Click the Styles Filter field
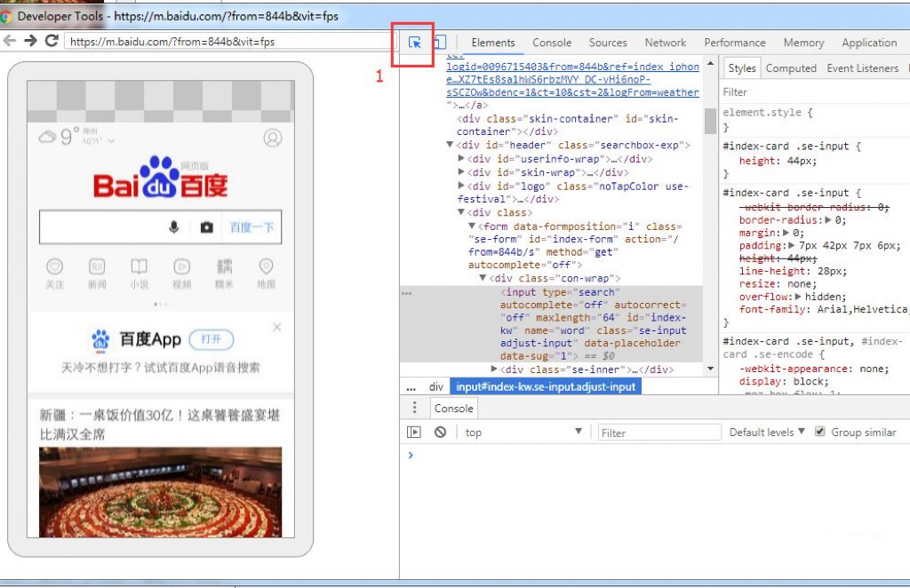910x588 pixels. (814, 92)
